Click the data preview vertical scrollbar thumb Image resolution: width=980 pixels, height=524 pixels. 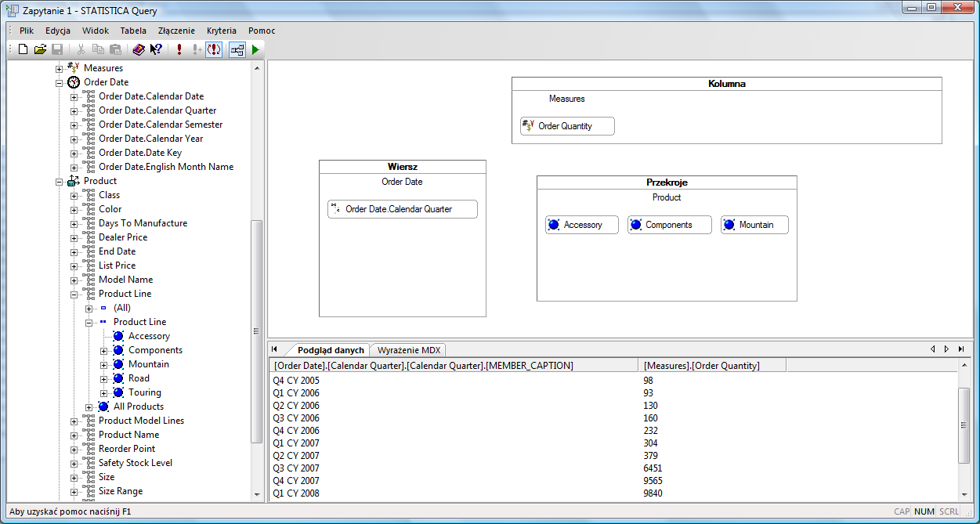tap(964, 424)
